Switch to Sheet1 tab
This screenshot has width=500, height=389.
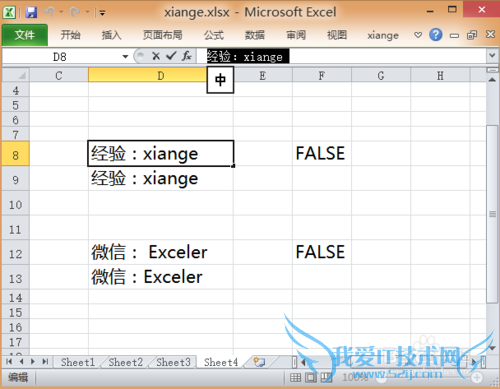point(78,362)
